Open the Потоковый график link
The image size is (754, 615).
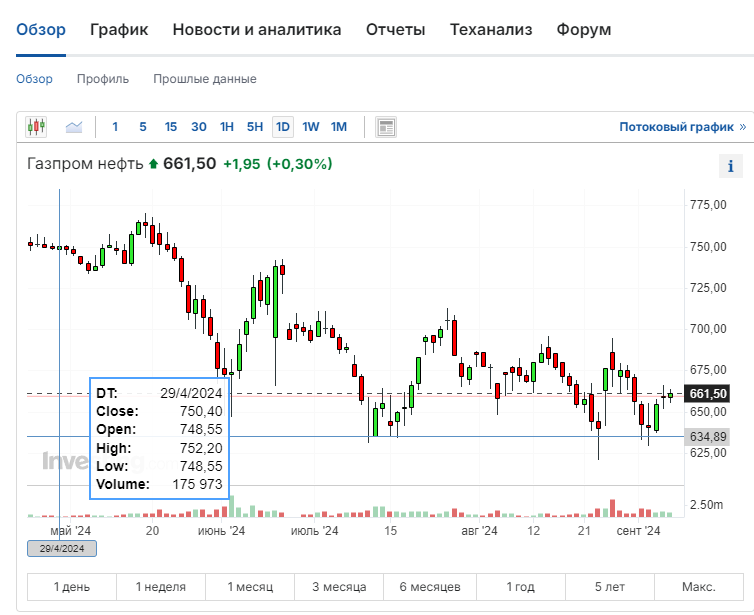pyautogui.click(x=682, y=127)
